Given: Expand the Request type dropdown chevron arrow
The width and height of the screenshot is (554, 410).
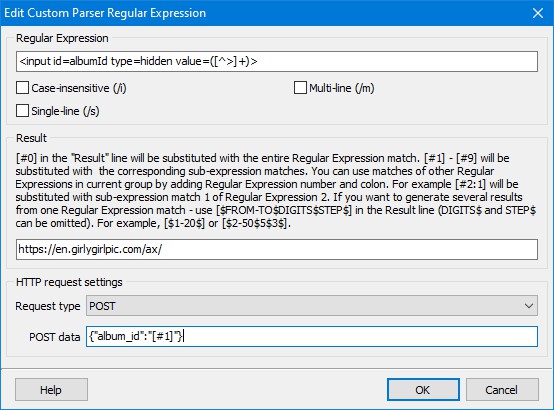Looking at the screenshot, I should pos(529,306).
